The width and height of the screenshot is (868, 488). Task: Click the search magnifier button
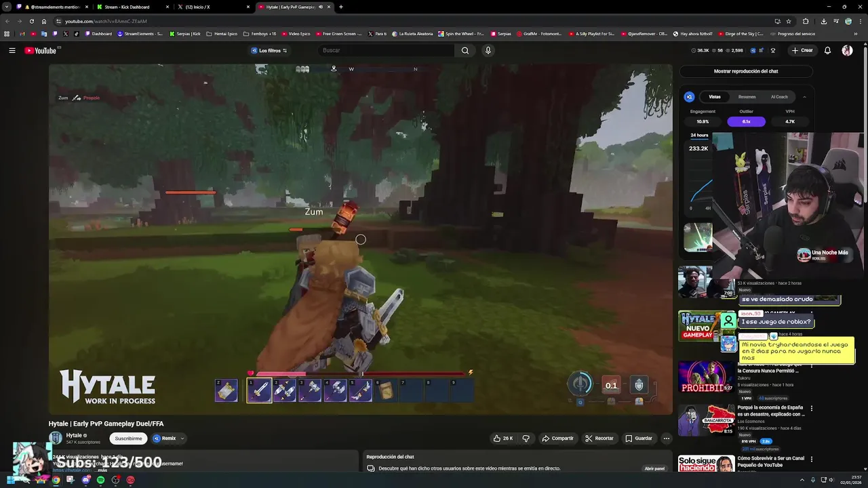[465, 50]
